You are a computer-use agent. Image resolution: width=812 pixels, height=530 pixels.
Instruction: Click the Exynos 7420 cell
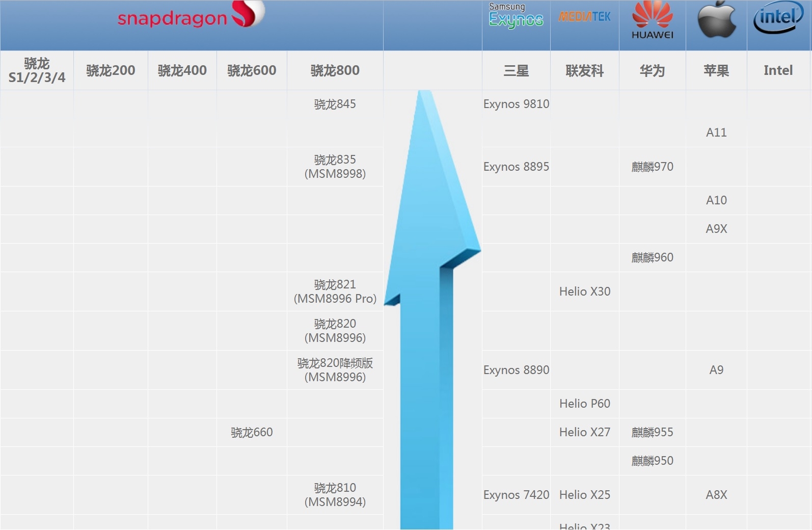click(516, 495)
